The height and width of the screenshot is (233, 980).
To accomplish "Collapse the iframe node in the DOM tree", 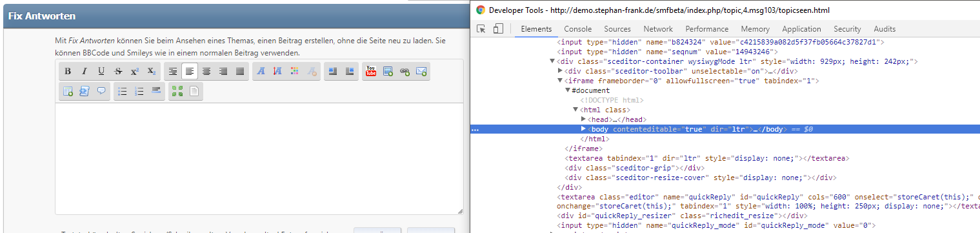I will coord(560,81).
